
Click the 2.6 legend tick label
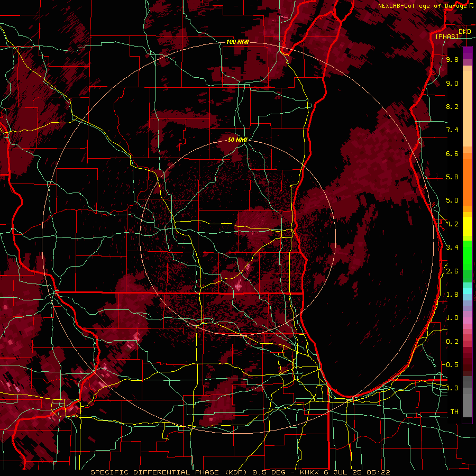click(452, 271)
